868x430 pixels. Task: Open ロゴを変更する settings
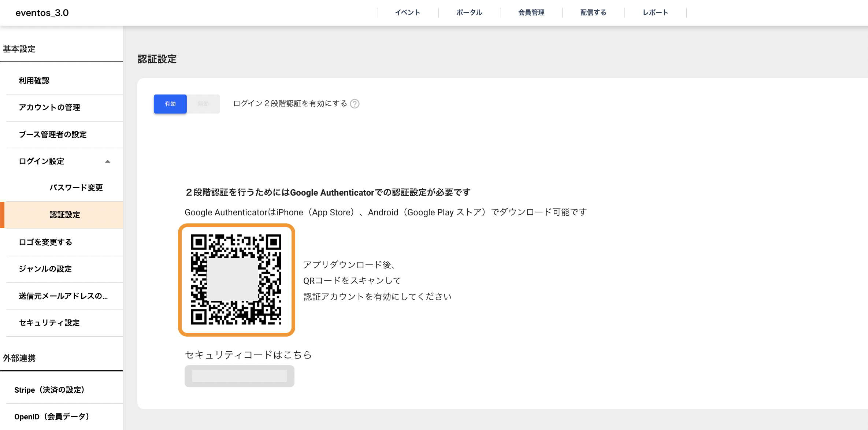[x=45, y=242]
